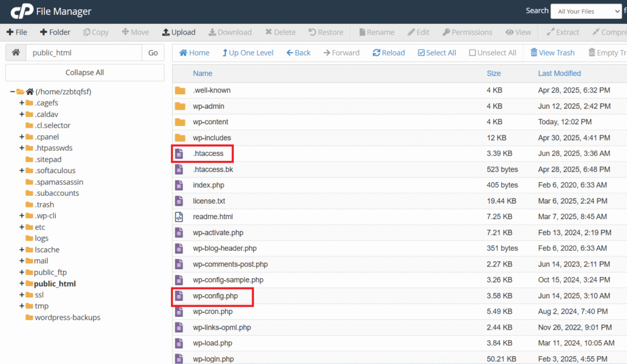The image size is (627, 364).
Task: Expand the .cpanel folder in sidebar
Action: click(x=21, y=136)
